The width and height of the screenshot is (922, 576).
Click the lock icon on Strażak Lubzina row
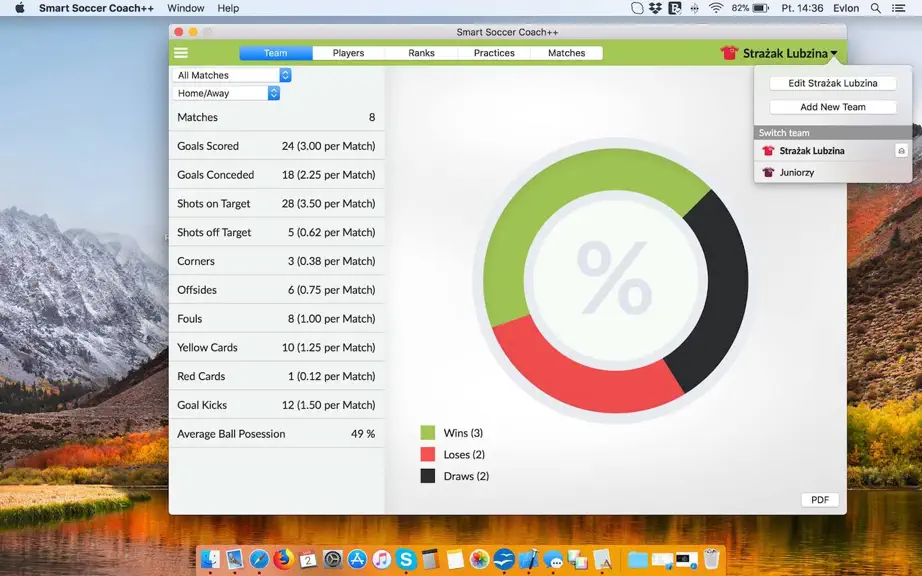pos(901,151)
